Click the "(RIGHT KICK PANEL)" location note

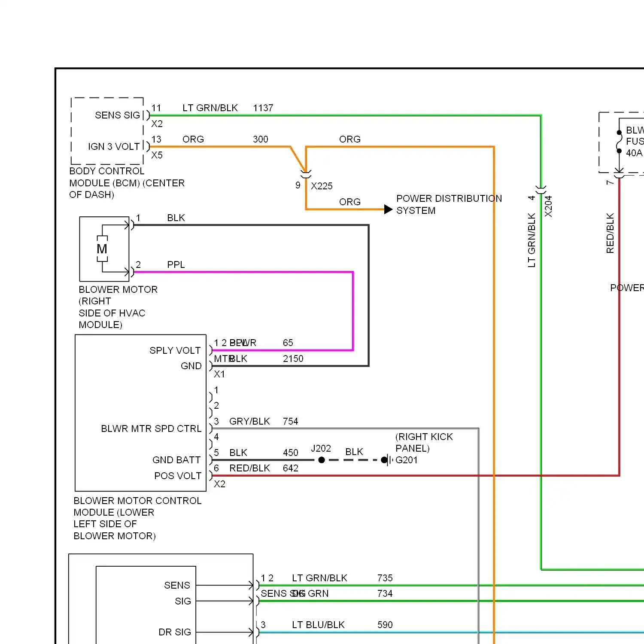click(x=424, y=443)
